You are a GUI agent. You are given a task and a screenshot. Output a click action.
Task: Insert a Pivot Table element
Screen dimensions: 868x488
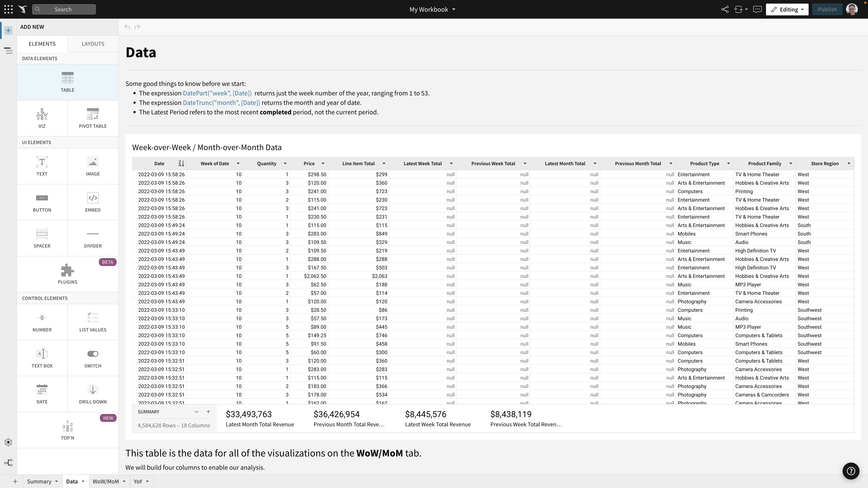point(93,118)
